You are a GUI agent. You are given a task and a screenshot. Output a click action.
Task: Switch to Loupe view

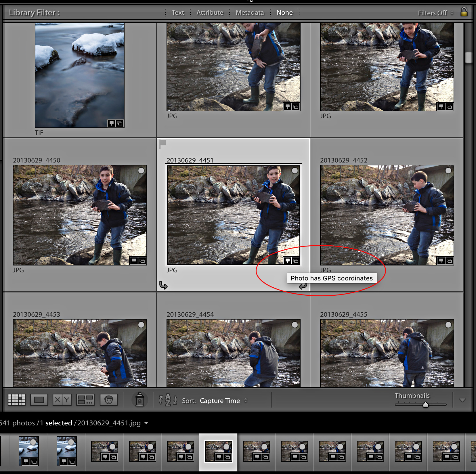[x=39, y=400]
